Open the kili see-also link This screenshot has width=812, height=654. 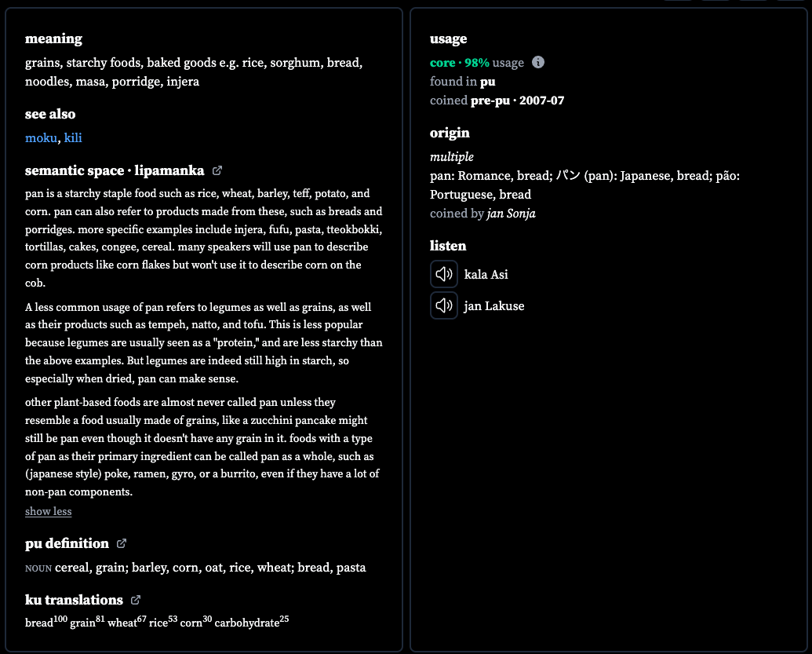[x=73, y=138]
